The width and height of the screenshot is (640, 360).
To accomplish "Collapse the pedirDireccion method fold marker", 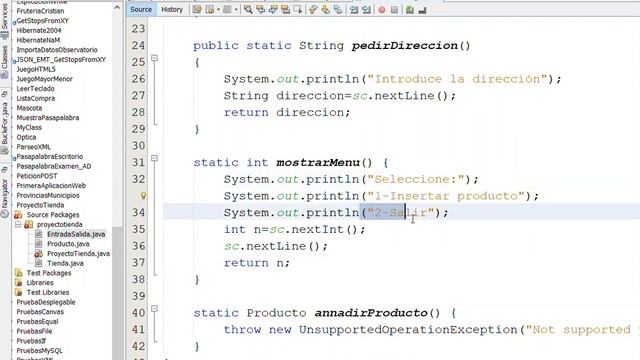I will pyautogui.click(x=154, y=58).
